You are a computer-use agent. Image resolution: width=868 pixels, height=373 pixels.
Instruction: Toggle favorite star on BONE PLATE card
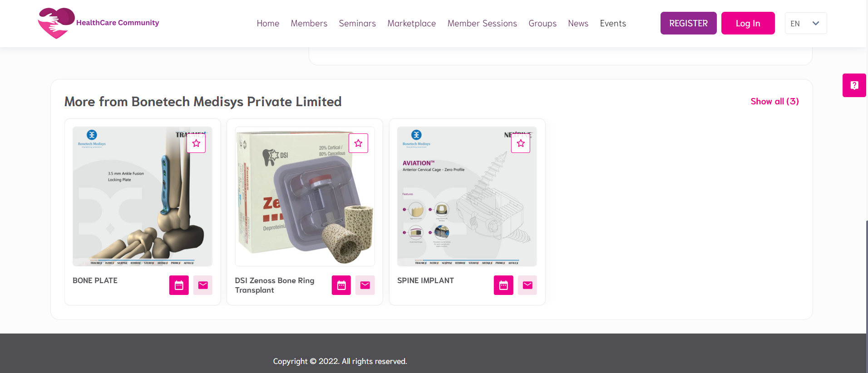(x=196, y=143)
